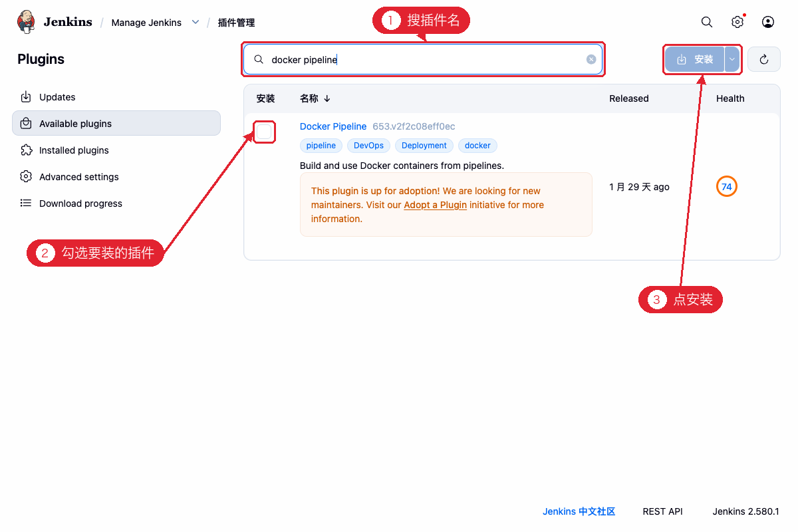Click the refresh plugin list button
The height and width of the screenshot is (532, 798).
[764, 59]
